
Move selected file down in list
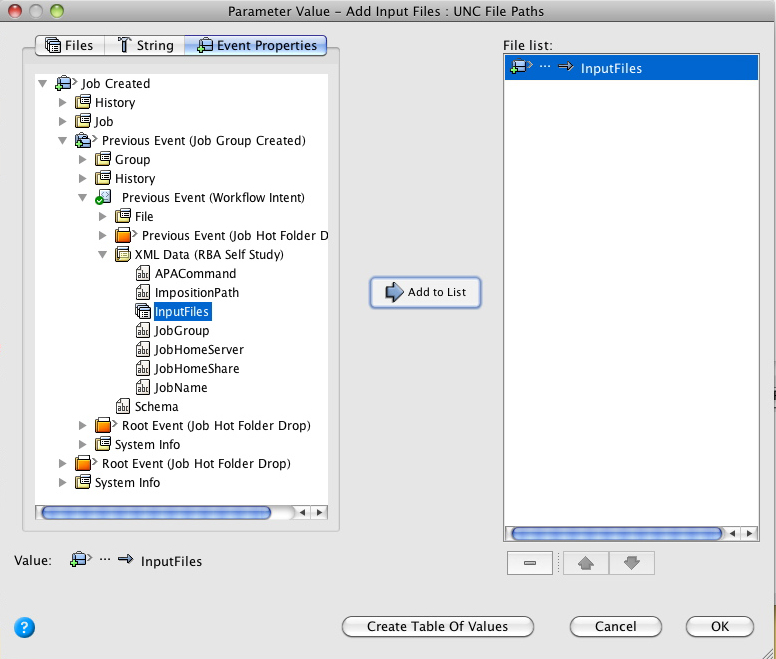(632, 563)
